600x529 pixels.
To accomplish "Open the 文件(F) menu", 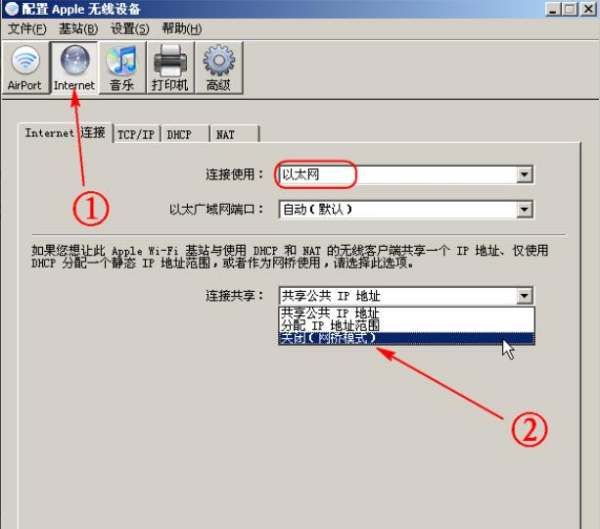I will click(x=27, y=29).
